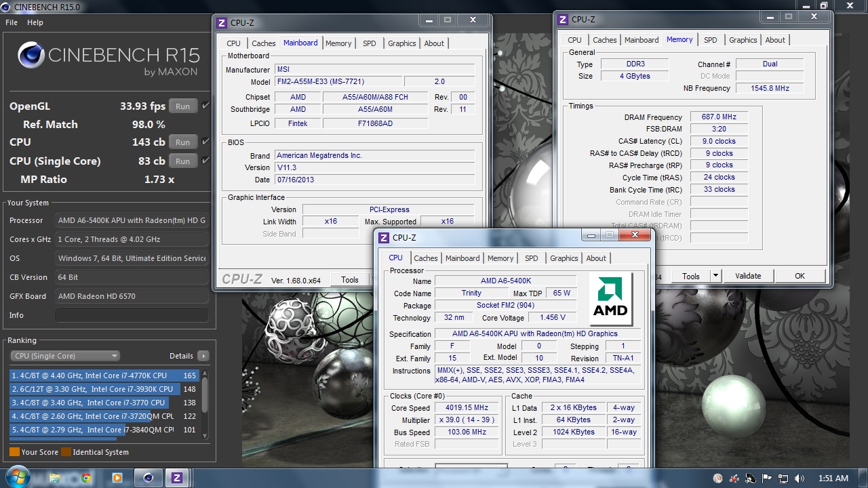Screen dimensions: 868x488
Task: Open the Tools dropdown arrow in Memory window
Action: (715, 276)
